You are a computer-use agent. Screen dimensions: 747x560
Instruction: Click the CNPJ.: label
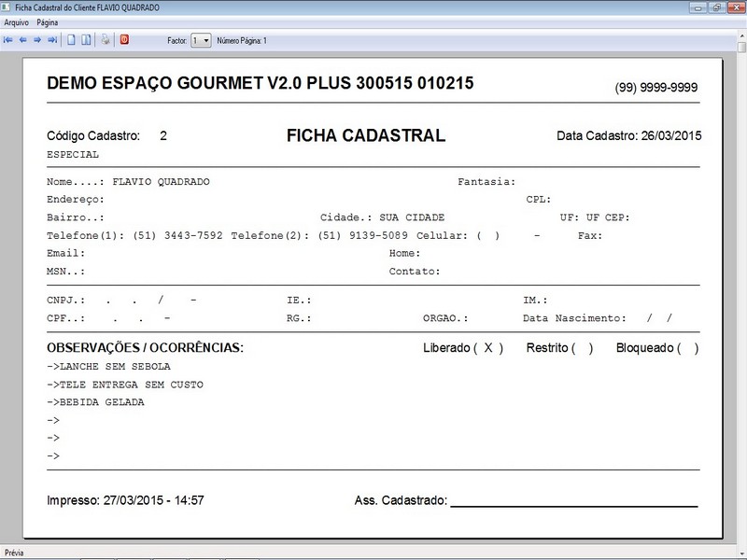point(65,301)
